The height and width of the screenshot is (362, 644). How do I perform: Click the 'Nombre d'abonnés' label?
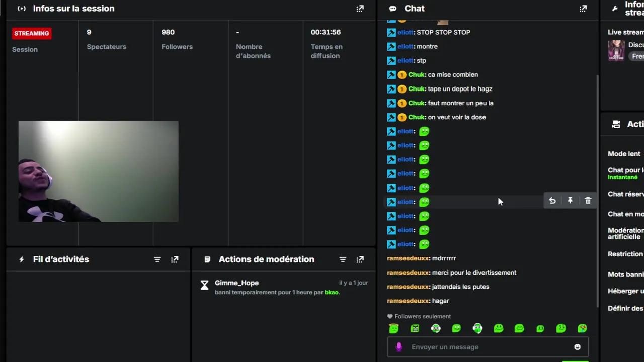(x=254, y=51)
